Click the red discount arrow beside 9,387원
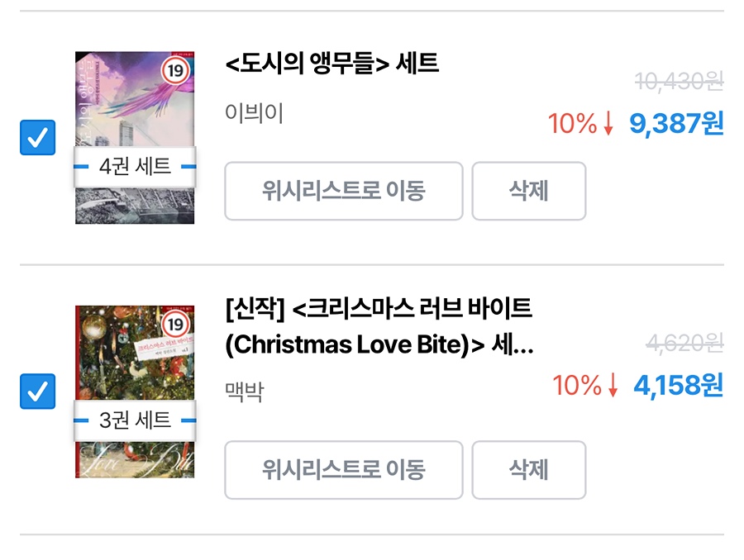 (x=608, y=124)
